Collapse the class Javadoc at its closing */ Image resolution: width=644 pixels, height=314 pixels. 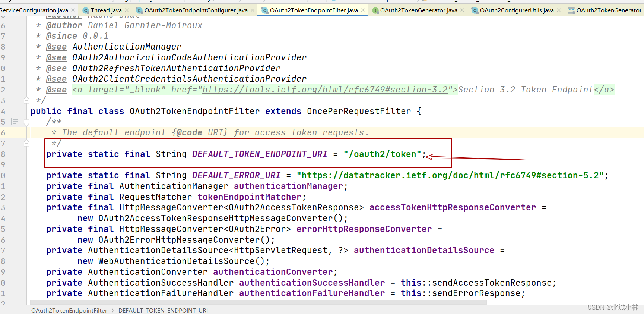coord(26,100)
